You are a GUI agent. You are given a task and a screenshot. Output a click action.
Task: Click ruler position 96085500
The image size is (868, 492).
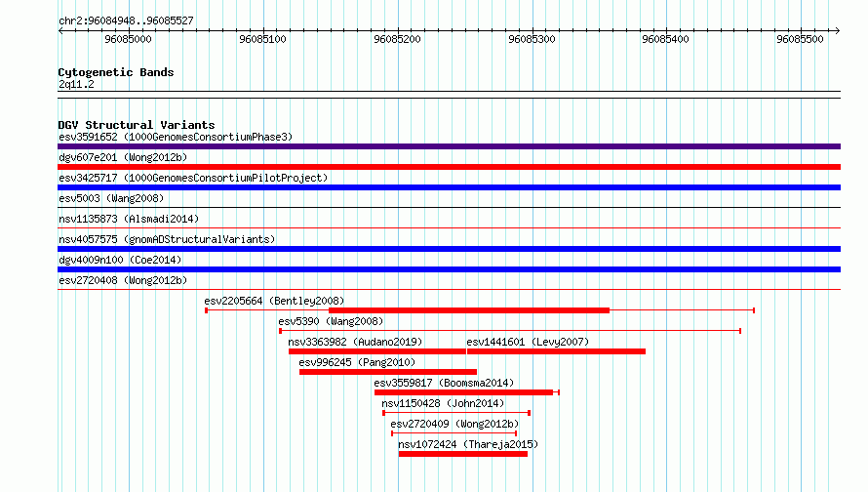800,39
